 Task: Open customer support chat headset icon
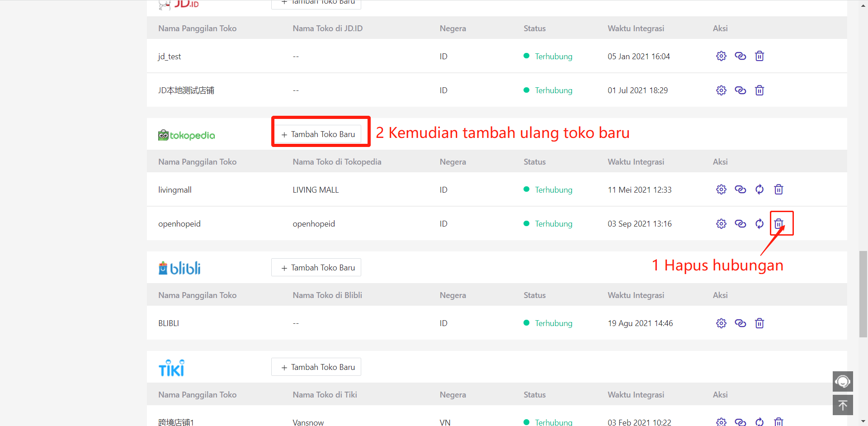pyautogui.click(x=843, y=381)
